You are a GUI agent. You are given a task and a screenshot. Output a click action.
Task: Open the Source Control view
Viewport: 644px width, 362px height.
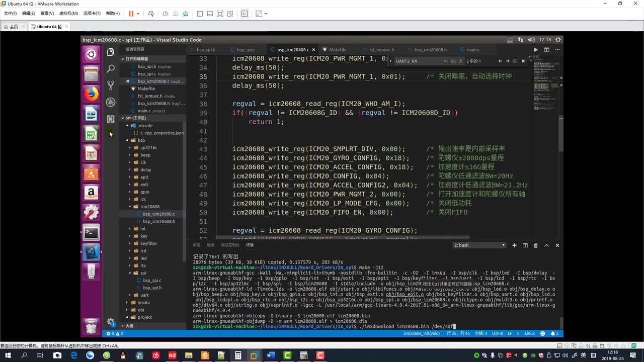pos(111,85)
